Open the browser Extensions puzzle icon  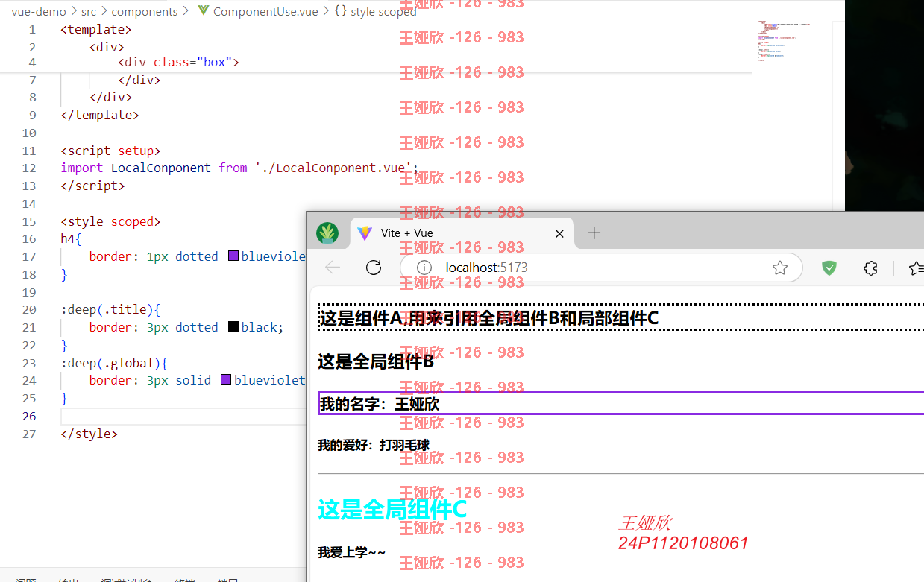[x=870, y=268]
